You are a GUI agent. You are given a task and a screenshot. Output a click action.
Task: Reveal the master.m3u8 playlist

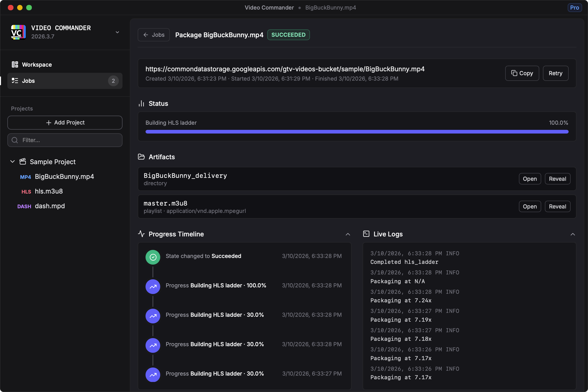558,206
